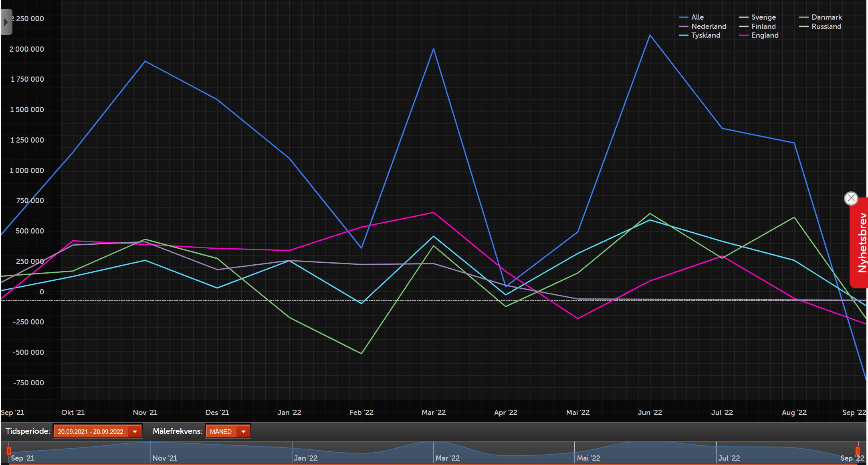Click the arrow next to MÅNED

(243, 431)
